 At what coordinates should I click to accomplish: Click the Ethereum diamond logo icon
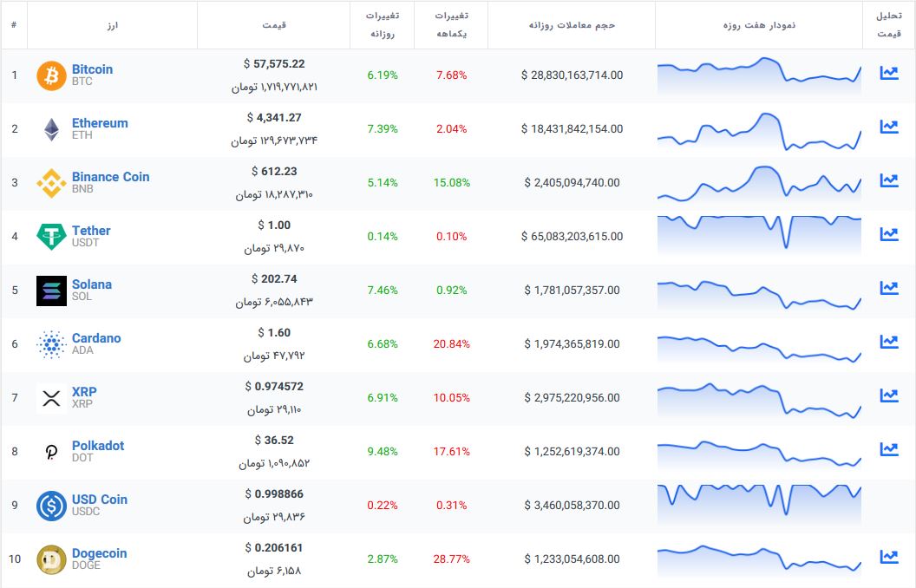click(51, 129)
